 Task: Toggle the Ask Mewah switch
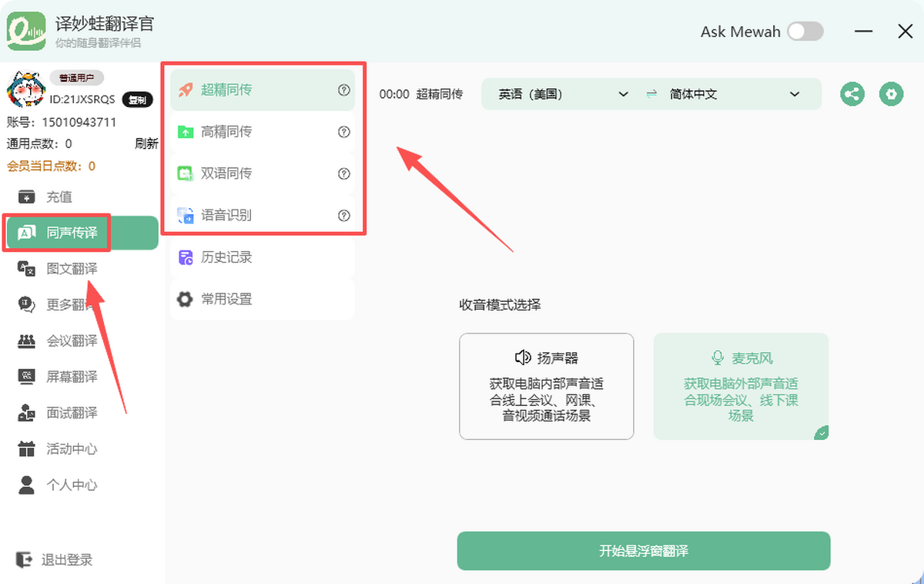805,32
